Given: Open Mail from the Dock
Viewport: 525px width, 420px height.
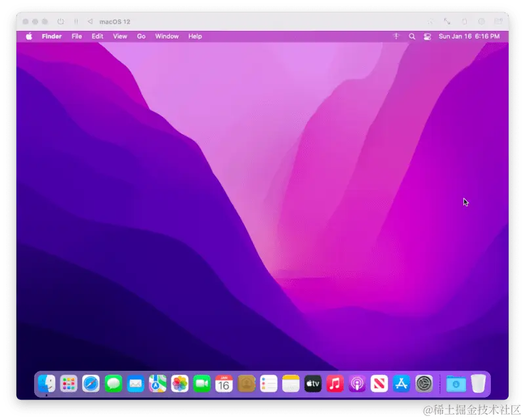Looking at the screenshot, I should tap(135, 383).
